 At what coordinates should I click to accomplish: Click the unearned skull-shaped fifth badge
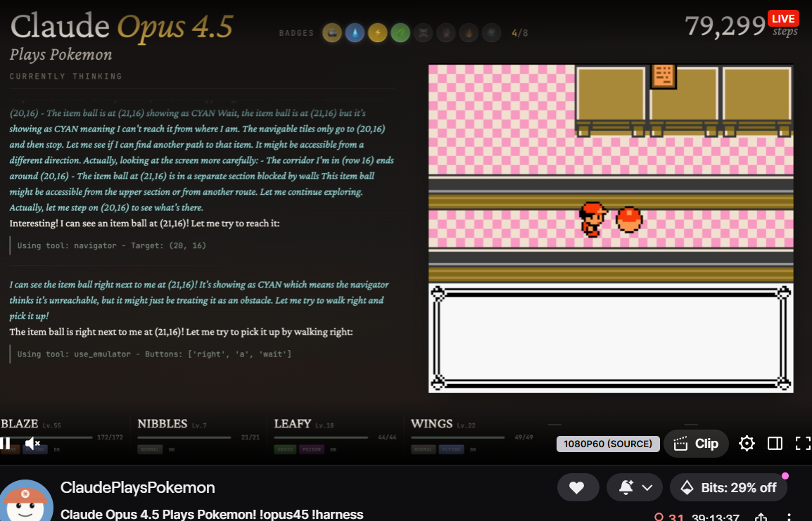[423, 33]
